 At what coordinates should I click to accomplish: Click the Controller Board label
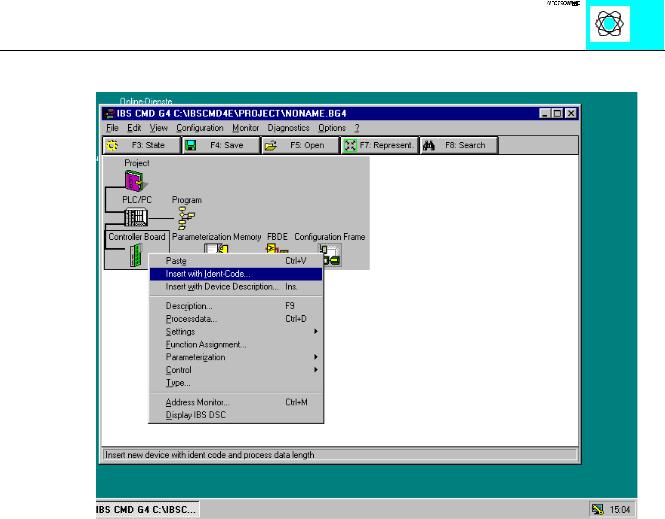(137, 237)
